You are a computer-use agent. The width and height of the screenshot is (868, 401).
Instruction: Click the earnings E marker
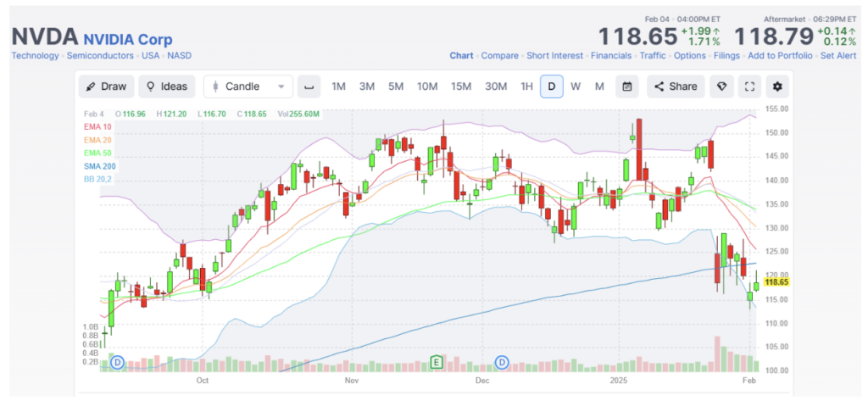point(437,363)
